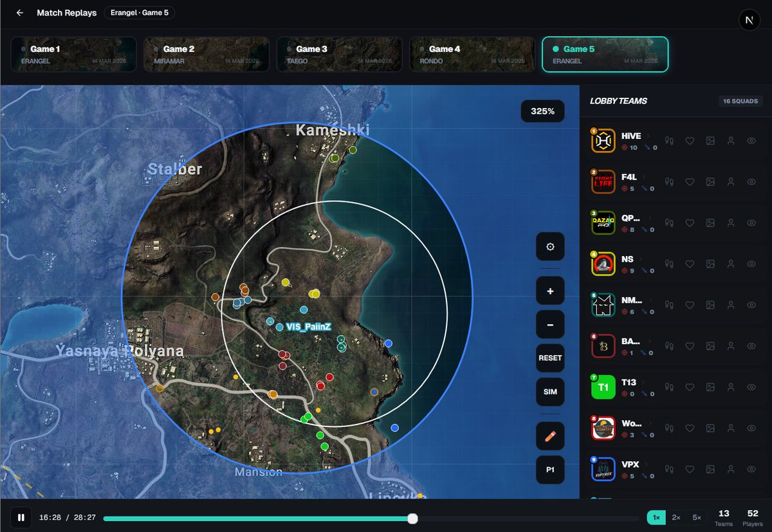Toggle QP team visibility with eye icon
Image resolution: width=772 pixels, height=532 pixels.
pos(751,223)
